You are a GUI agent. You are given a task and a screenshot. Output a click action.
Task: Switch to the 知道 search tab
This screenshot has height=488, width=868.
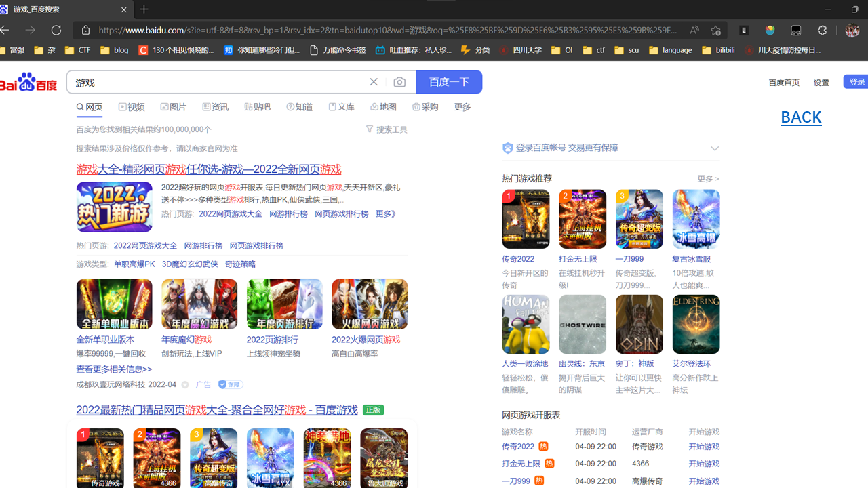tap(300, 107)
